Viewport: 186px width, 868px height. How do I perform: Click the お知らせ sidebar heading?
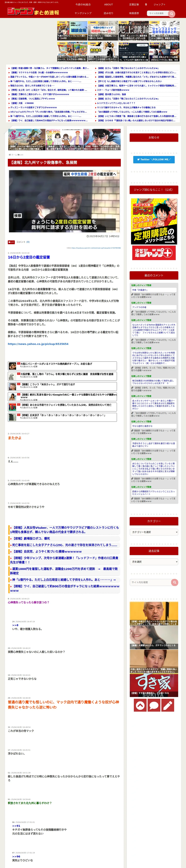(154, 137)
